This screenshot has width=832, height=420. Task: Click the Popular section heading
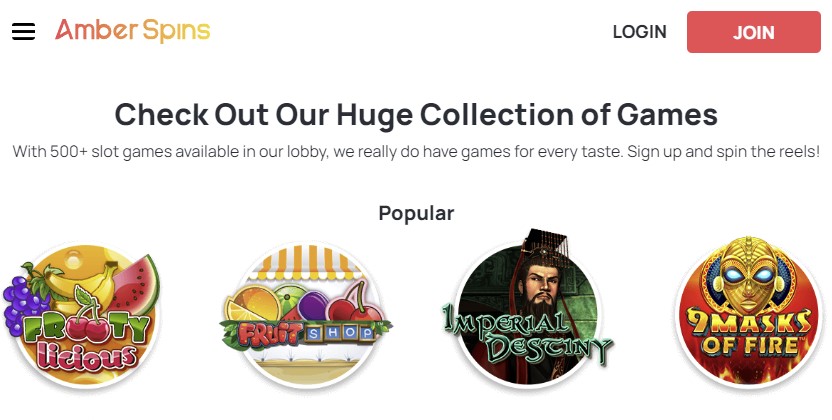click(x=416, y=213)
